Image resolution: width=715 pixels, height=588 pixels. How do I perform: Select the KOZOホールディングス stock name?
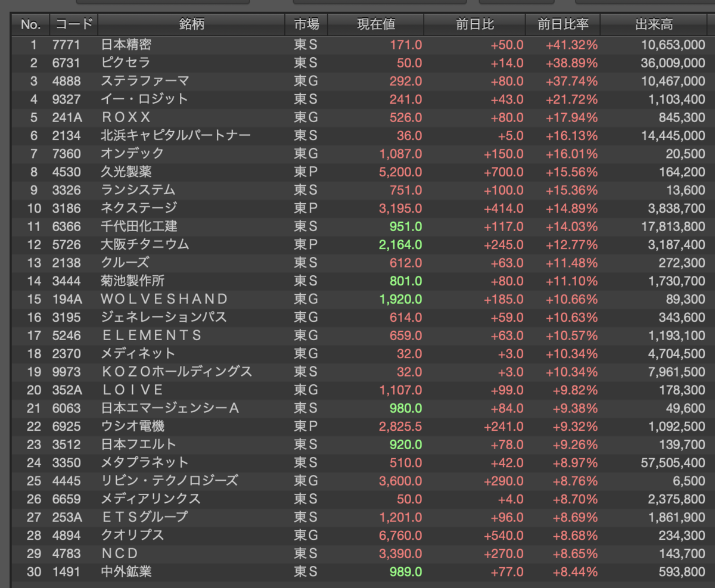point(176,372)
